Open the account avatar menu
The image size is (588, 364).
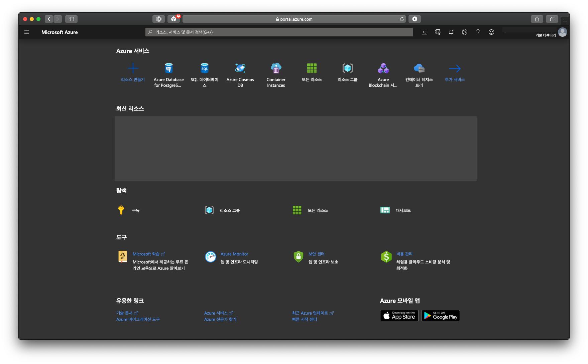click(563, 32)
